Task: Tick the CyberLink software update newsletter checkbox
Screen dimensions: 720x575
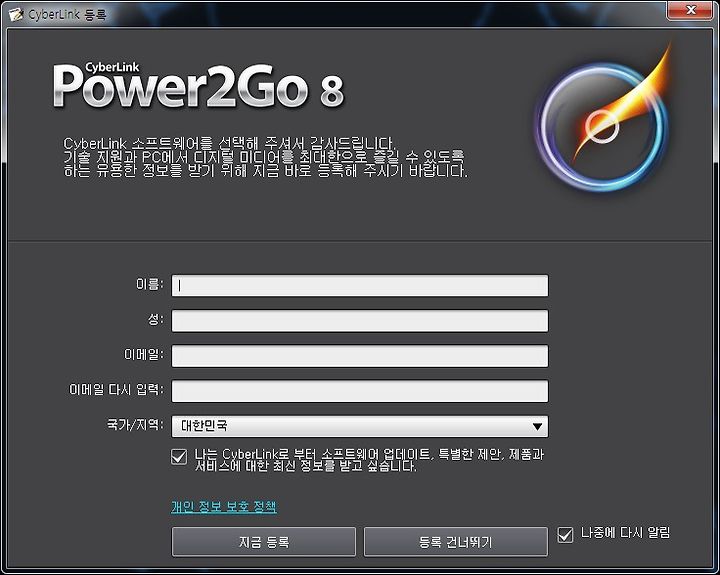Action: [x=179, y=457]
